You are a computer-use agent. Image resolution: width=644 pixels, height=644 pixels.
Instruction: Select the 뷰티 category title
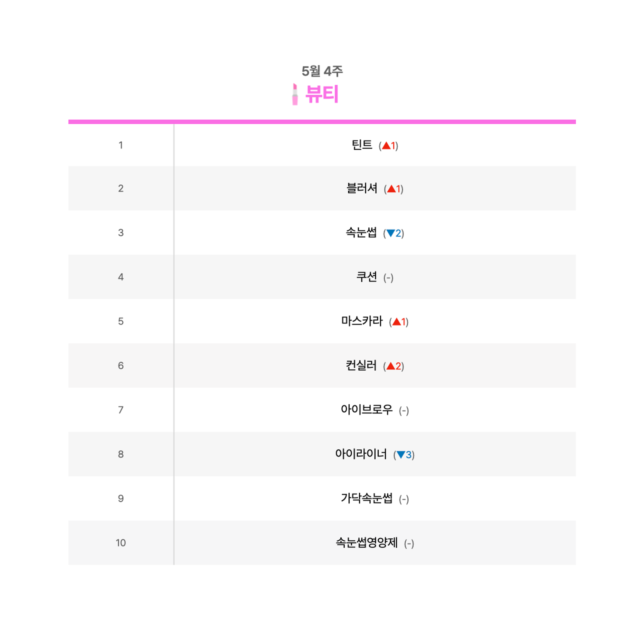tap(322, 94)
